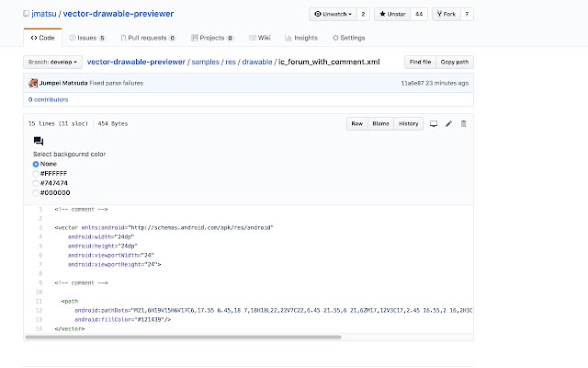Delete this file with trash icon
The height and width of the screenshot is (368, 588).
click(x=463, y=124)
